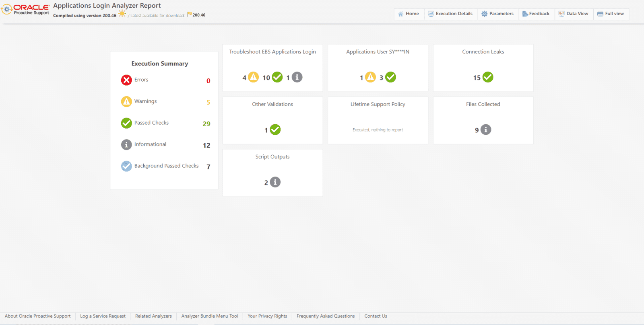Click the passed check icon in Connection Leaks
Viewport: 644px width, 325px height.
488,77
